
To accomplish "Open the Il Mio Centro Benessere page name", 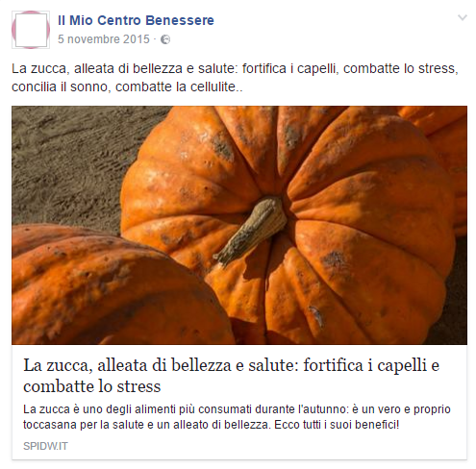I will coord(136,20).
